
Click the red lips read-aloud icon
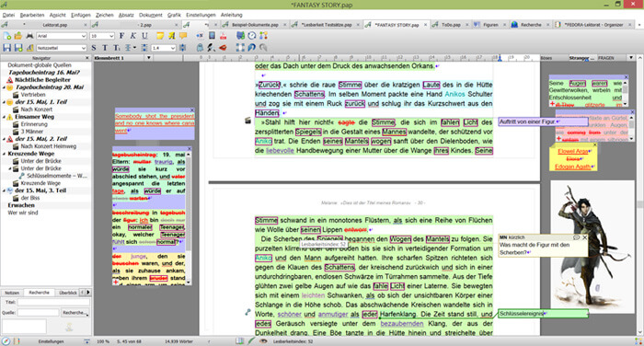click(223, 48)
